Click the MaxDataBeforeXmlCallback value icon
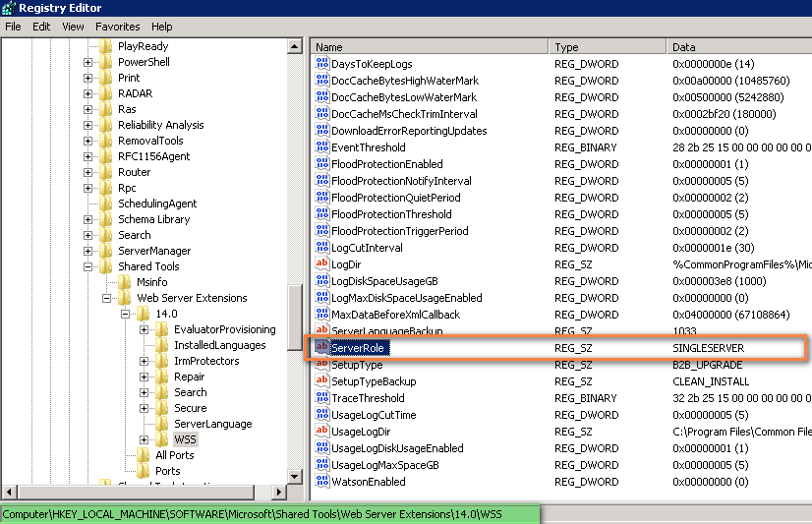This screenshot has height=524, width=812. click(x=322, y=315)
